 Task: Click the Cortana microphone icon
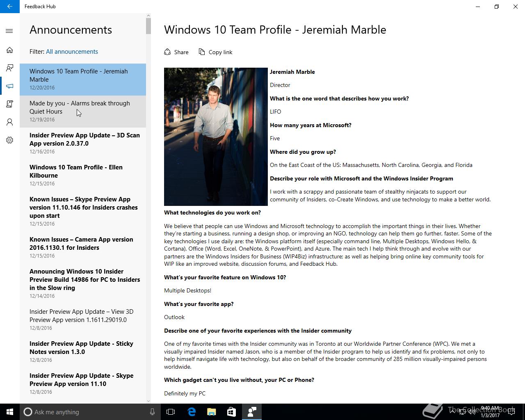(x=152, y=412)
